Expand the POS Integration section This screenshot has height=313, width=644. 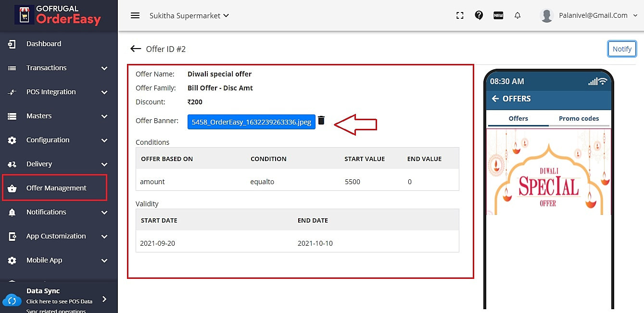(x=59, y=92)
